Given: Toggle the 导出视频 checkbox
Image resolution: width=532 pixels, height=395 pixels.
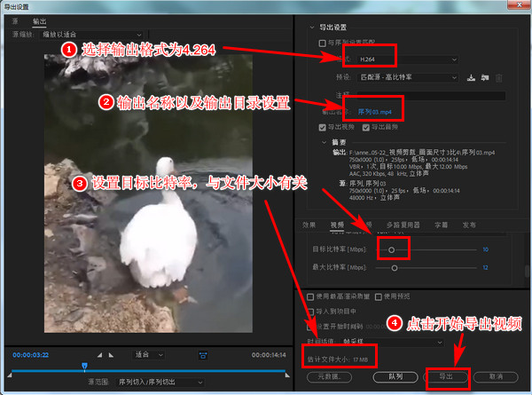Looking at the screenshot, I should [x=323, y=127].
